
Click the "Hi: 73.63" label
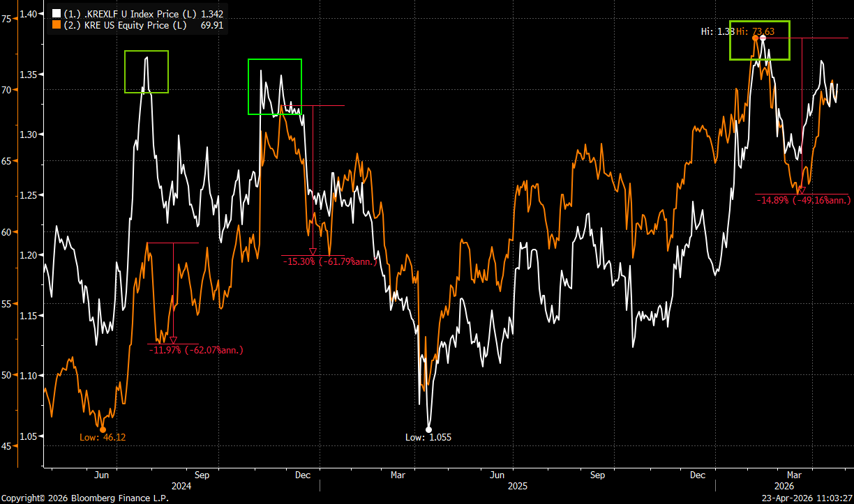(x=755, y=31)
